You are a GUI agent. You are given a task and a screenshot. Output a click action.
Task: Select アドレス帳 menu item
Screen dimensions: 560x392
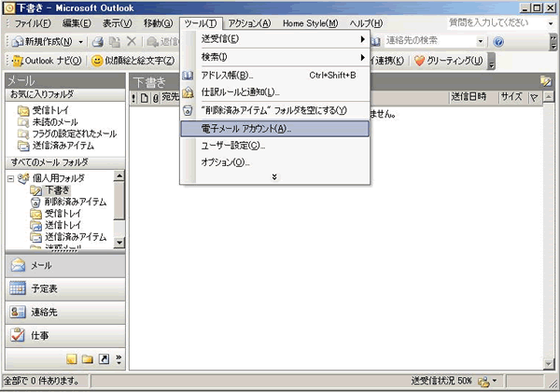[274, 76]
